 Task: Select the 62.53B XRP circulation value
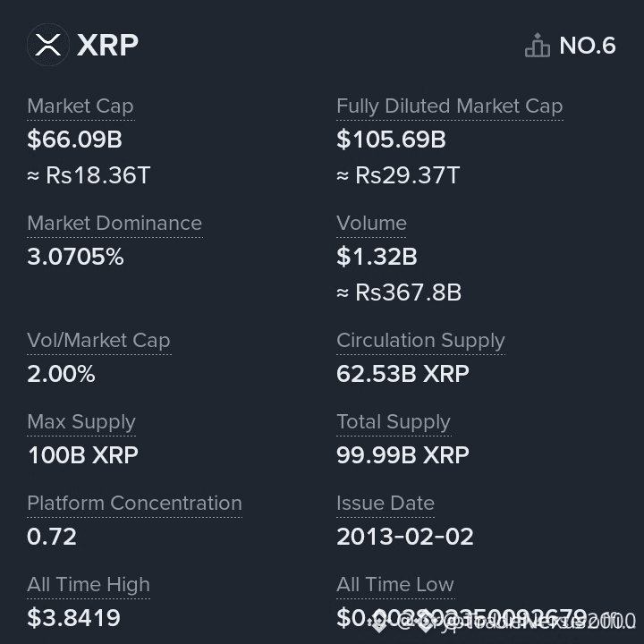402,374
